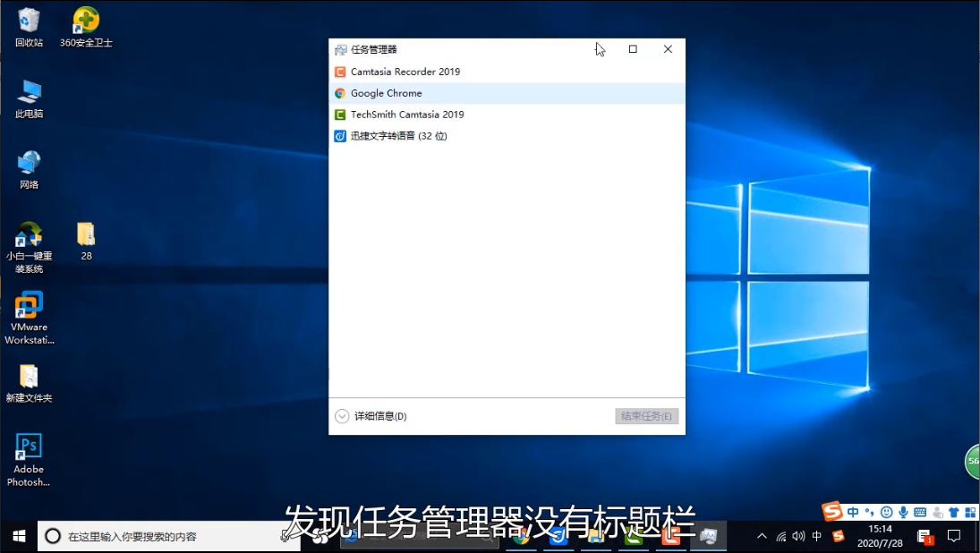Select the 迅捷文字转语音 (32 位) task

coord(398,136)
